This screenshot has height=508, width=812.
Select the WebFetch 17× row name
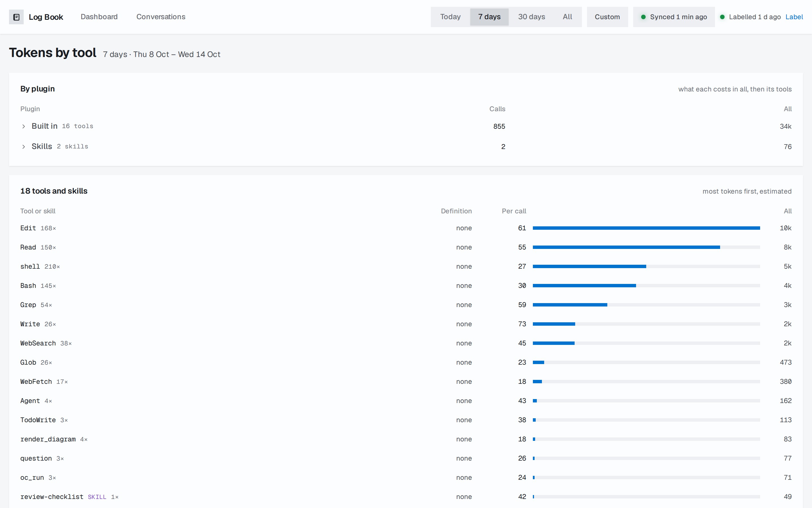click(x=44, y=381)
